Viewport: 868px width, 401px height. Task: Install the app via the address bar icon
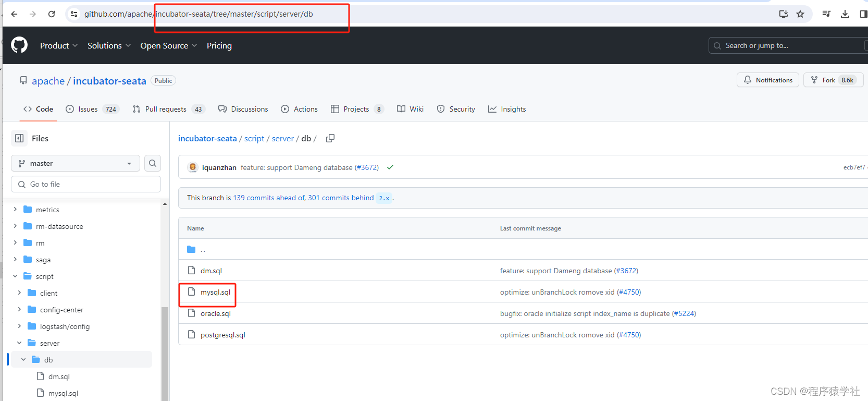(x=783, y=14)
